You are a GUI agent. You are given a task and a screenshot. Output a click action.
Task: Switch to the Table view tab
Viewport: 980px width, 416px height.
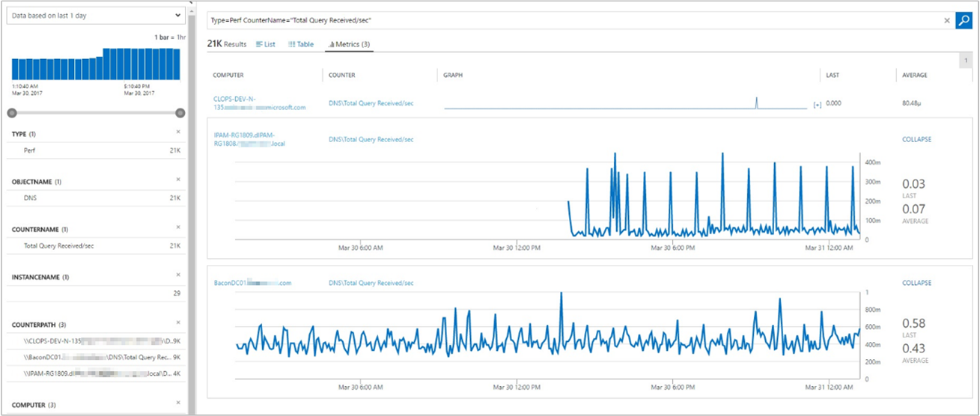coord(301,44)
